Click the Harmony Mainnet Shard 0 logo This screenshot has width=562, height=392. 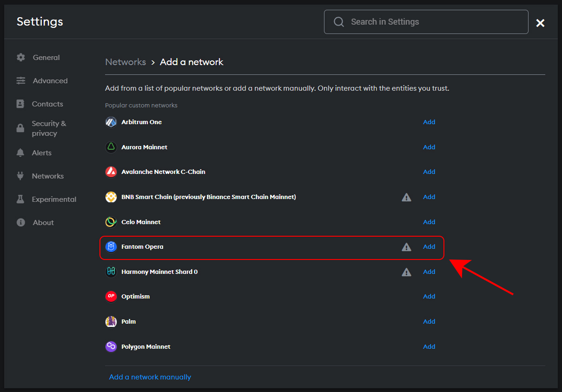pos(111,272)
